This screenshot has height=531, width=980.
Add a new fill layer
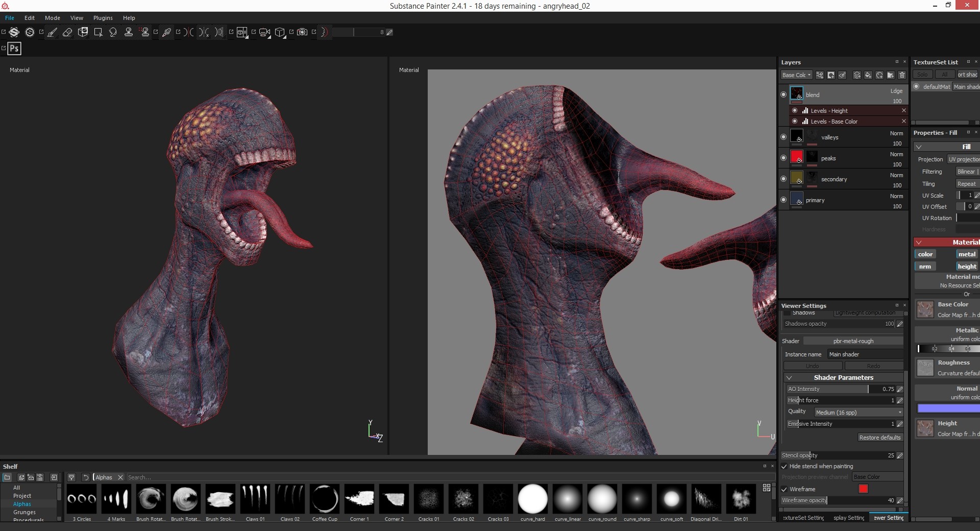click(868, 75)
